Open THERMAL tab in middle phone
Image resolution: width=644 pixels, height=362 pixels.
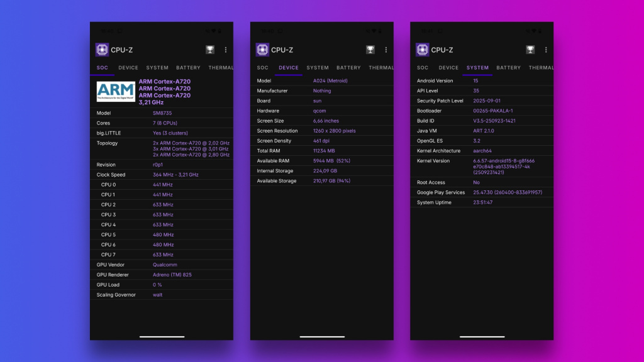tap(380, 68)
